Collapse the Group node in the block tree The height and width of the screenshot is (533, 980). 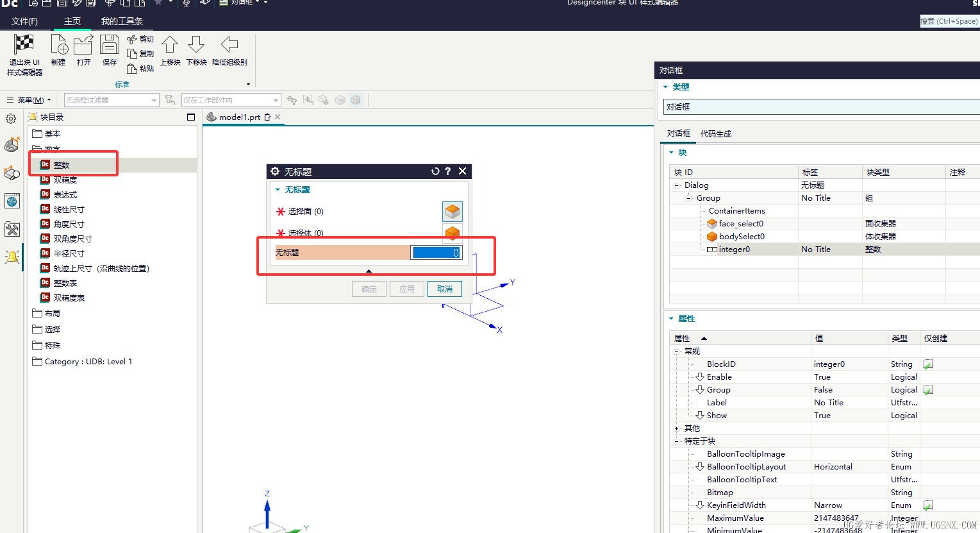tap(689, 198)
